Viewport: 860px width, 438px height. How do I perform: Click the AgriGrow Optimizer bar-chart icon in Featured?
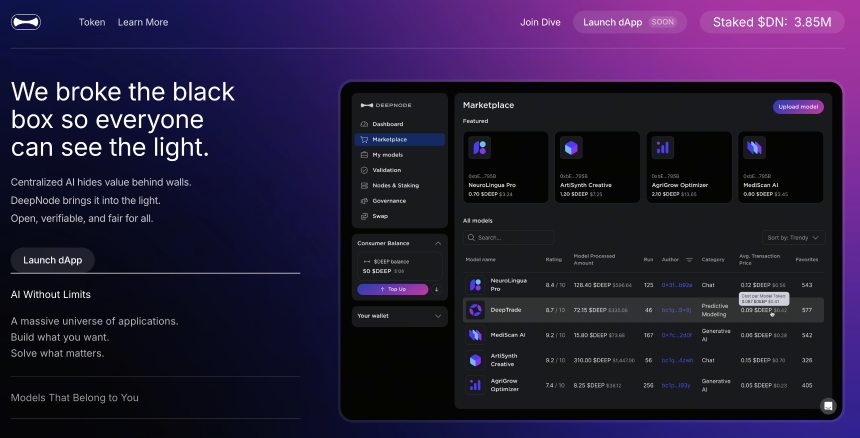pos(663,148)
